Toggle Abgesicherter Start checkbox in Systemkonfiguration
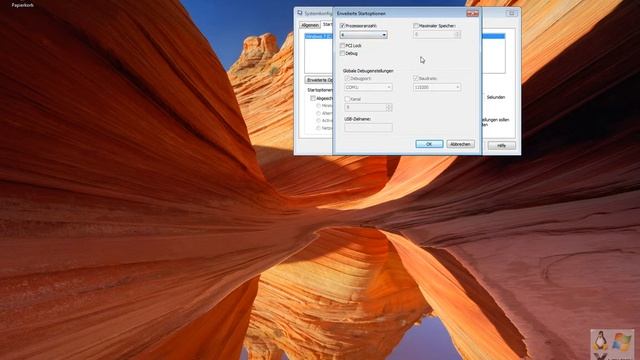640x360 pixels. point(313,98)
